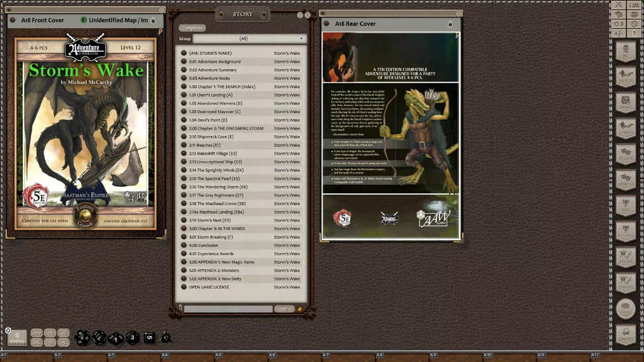Open 5.01 APPENDIX 2: Monsters entry

pyautogui.click(x=241, y=271)
